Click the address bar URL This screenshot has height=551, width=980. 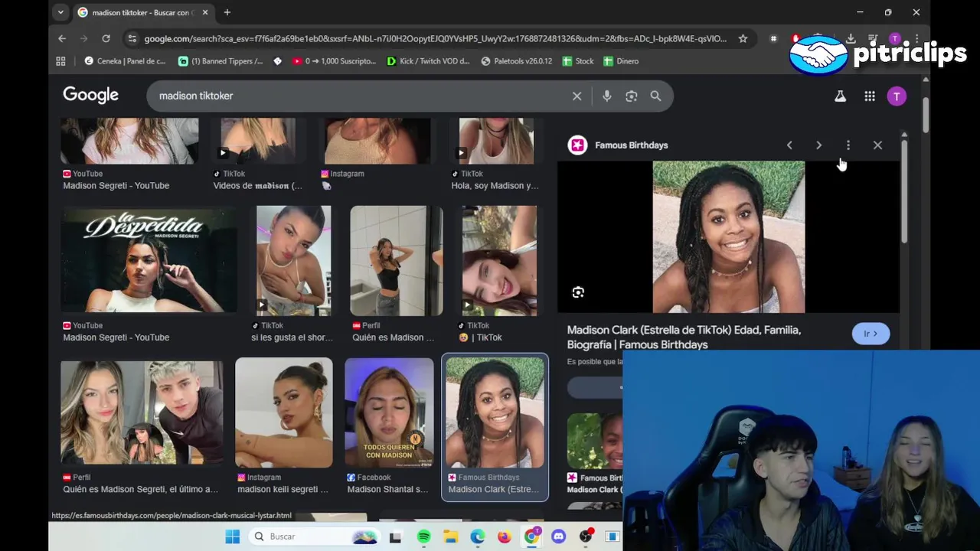(436, 38)
